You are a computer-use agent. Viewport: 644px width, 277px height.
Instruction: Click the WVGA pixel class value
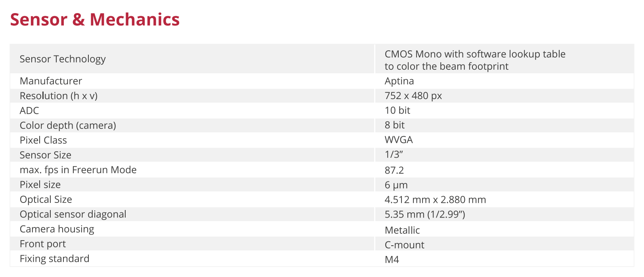[398, 140]
